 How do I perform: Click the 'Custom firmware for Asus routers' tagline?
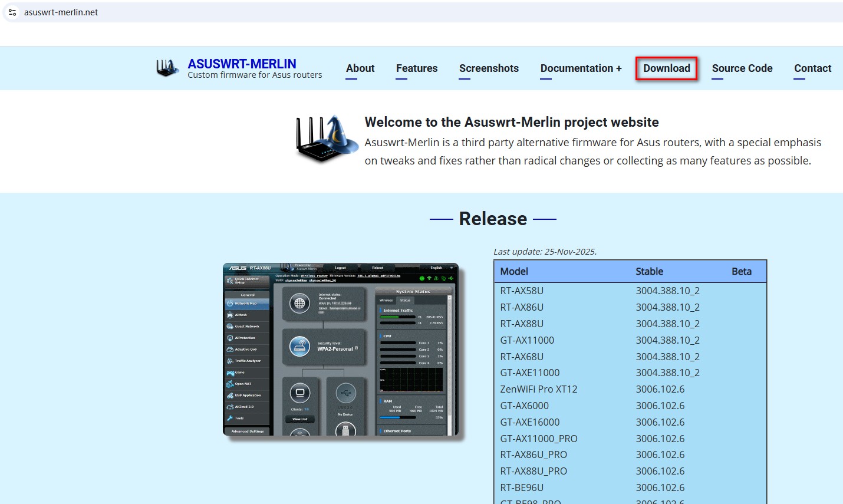click(255, 75)
